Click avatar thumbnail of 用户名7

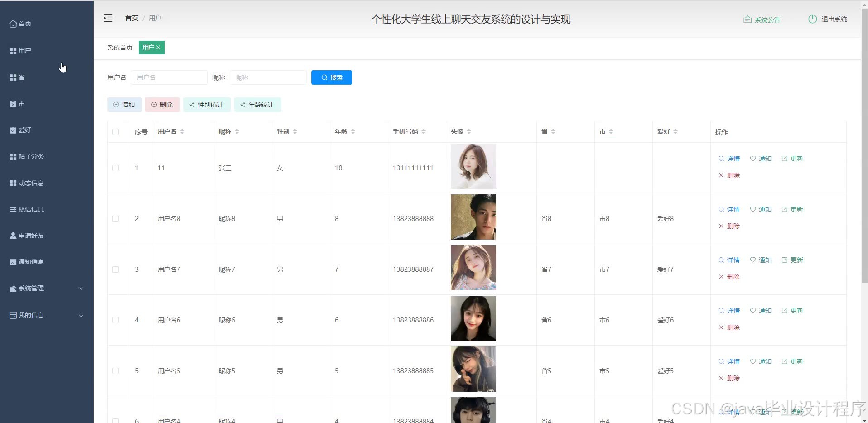473,268
